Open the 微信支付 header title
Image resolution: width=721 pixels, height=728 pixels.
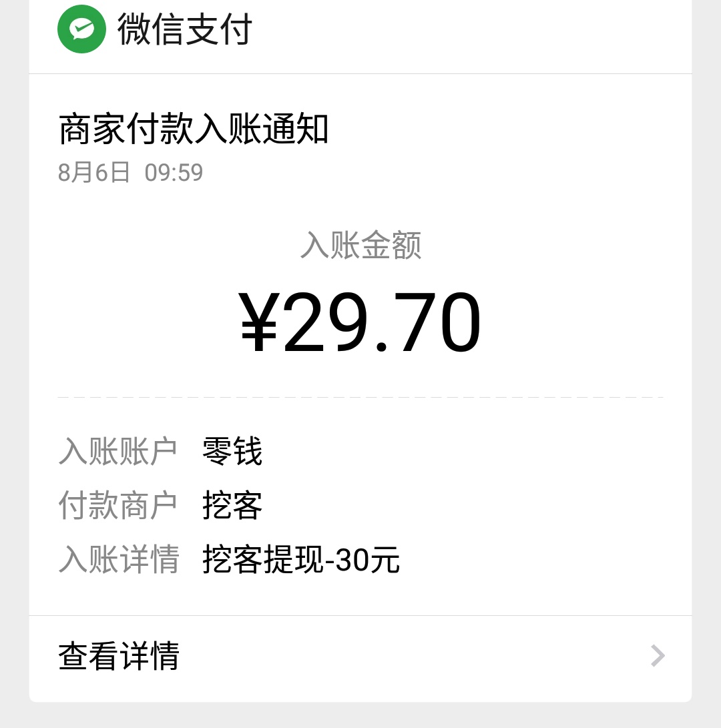pos(184,29)
